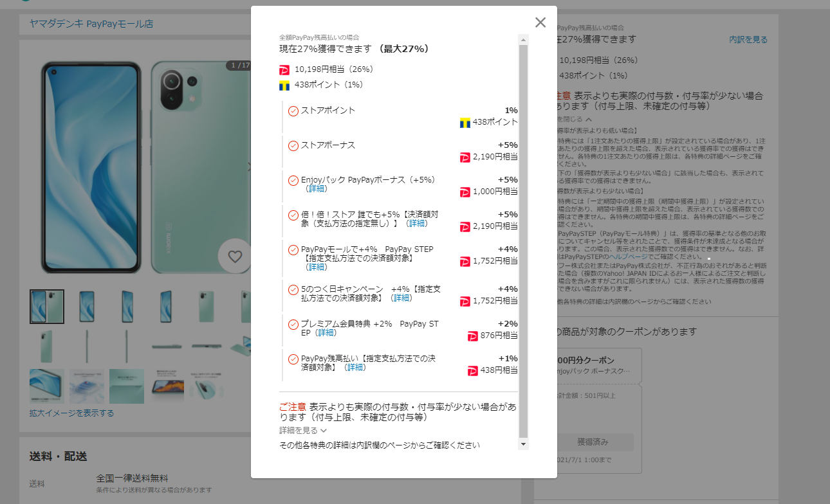Click the main front-view phone image

tap(91, 168)
